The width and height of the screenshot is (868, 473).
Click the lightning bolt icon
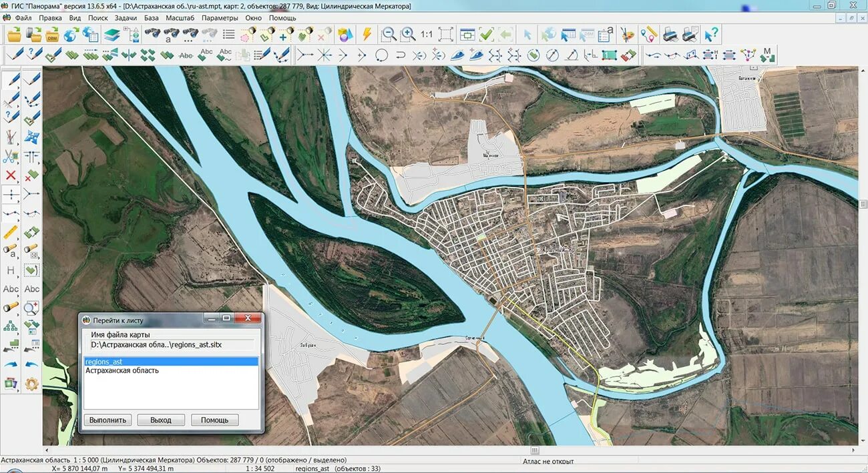click(x=367, y=34)
